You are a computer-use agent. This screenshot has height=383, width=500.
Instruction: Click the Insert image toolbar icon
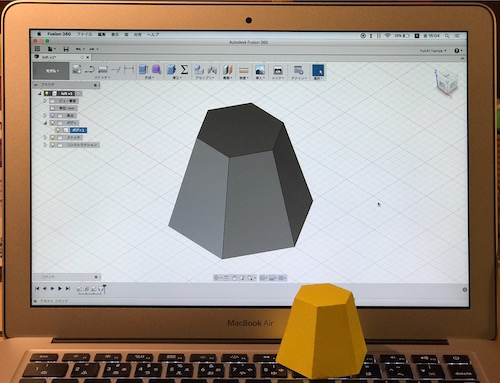(x=260, y=70)
